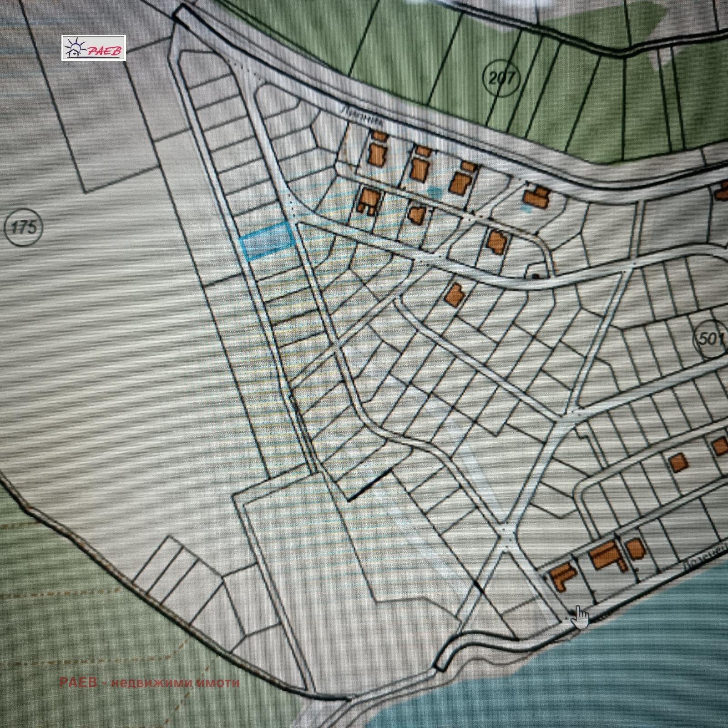Image resolution: width=728 pixels, height=728 pixels.
Task: Click the hand pointer cursor on map
Action: click(580, 617)
